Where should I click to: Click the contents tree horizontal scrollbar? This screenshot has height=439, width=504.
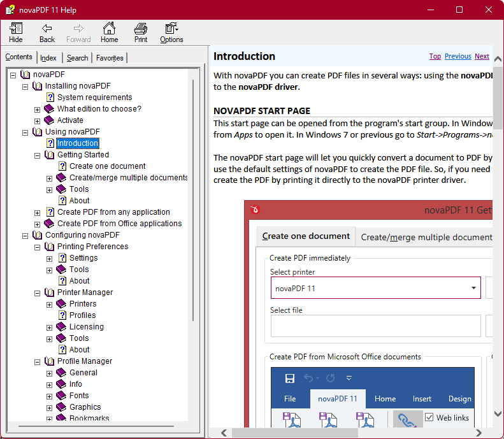96,426
